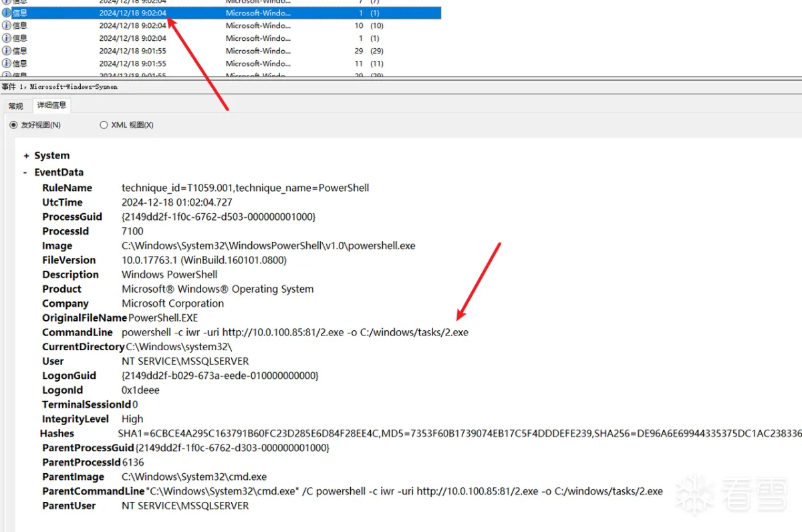
Task: Click the ProcessId value 7100
Action: tap(132, 231)
